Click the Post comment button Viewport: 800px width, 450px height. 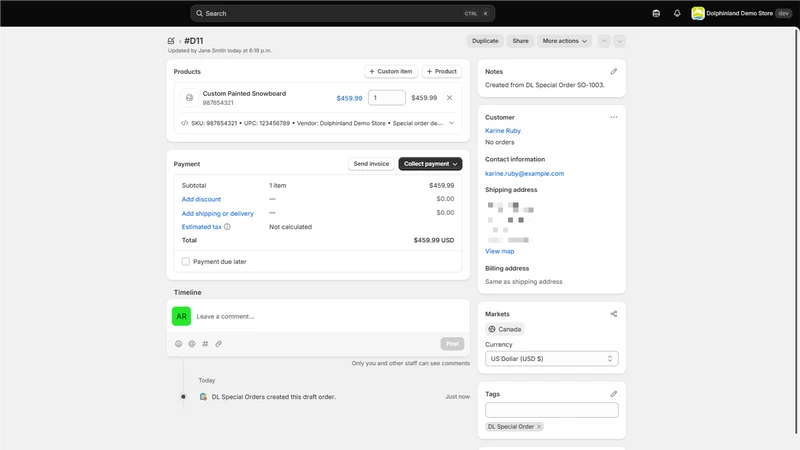(453, 344)
